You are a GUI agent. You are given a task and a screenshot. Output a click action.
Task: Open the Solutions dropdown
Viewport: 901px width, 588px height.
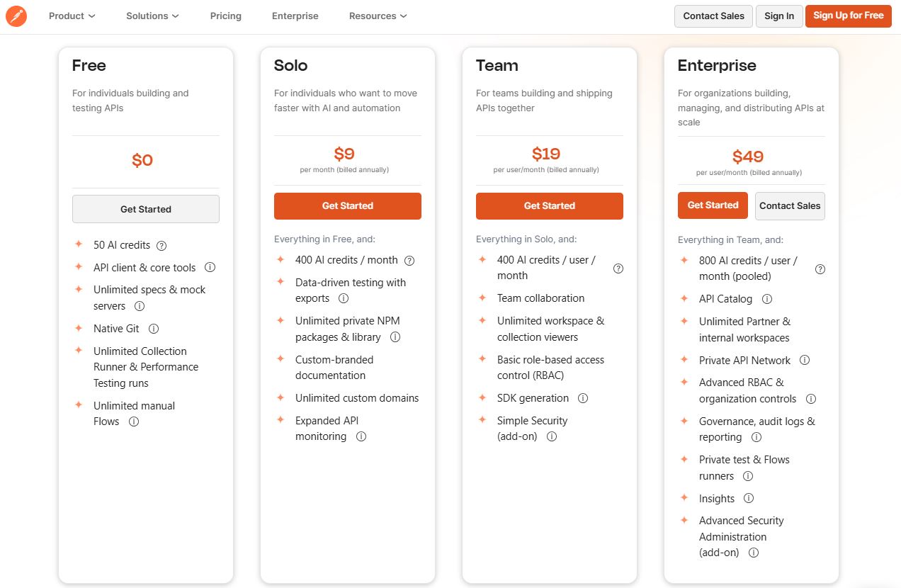tap(152, 16)
